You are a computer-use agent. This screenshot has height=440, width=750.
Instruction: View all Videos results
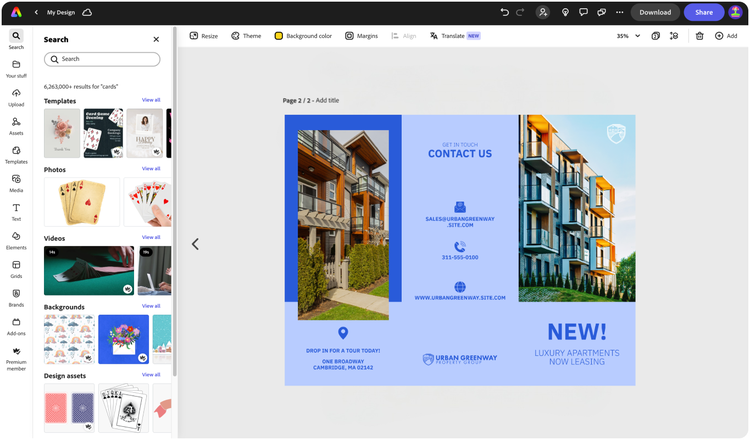pyautogui.click(x=151, y=237)
